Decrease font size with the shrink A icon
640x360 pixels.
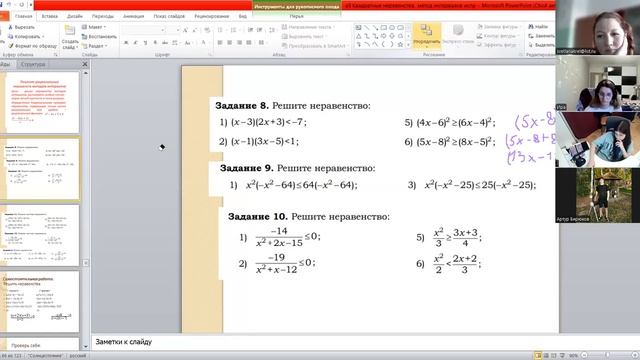(x=195, y=30)
